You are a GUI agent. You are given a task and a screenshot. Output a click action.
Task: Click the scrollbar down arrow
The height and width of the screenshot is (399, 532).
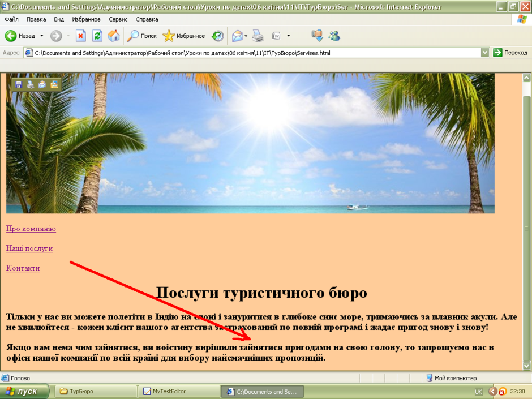pos(526,366)
